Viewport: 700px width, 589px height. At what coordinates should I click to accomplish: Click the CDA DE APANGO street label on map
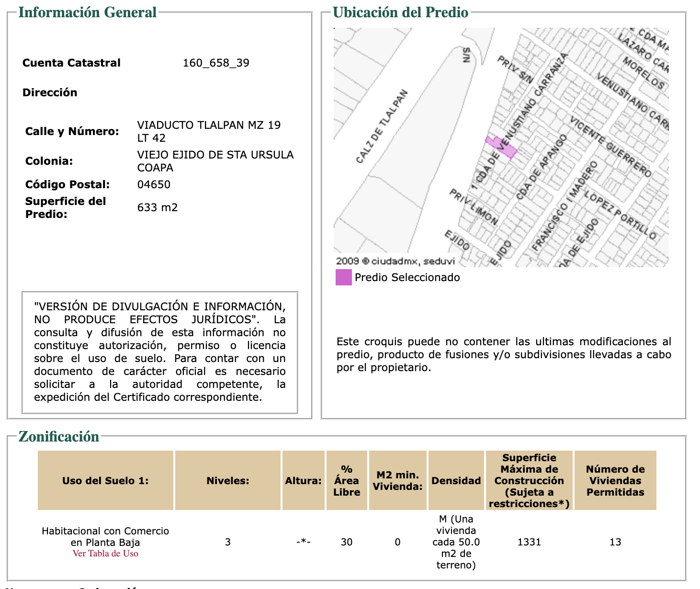click(541, 167)
